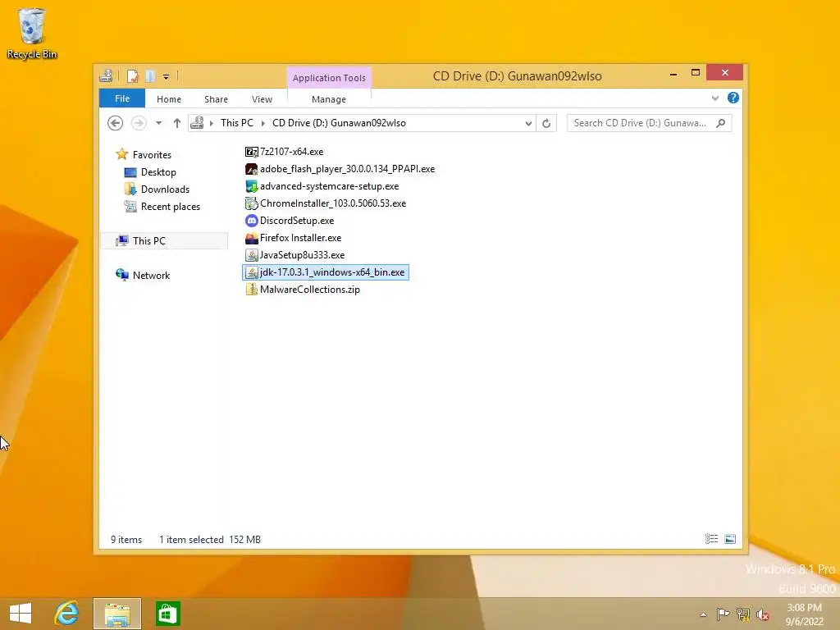
Task: Open the Windows Start button
Action: pyautogui.click(x=21, y=614)
